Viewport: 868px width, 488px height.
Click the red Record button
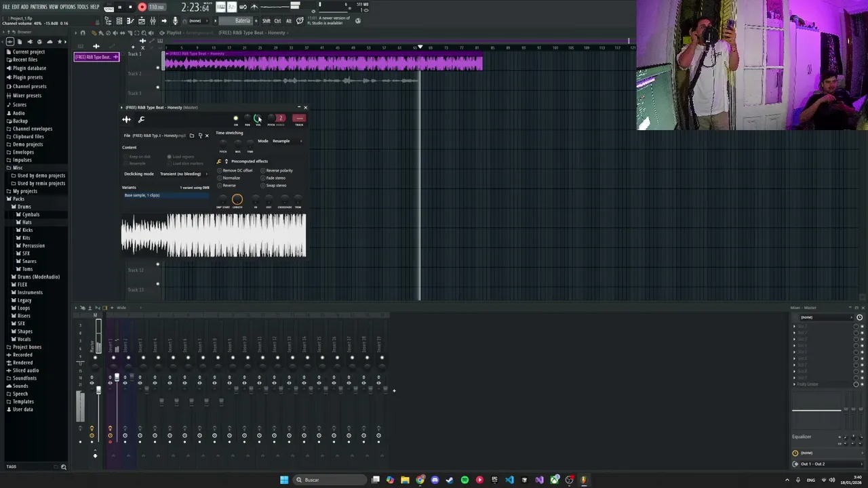click(142, 7)
